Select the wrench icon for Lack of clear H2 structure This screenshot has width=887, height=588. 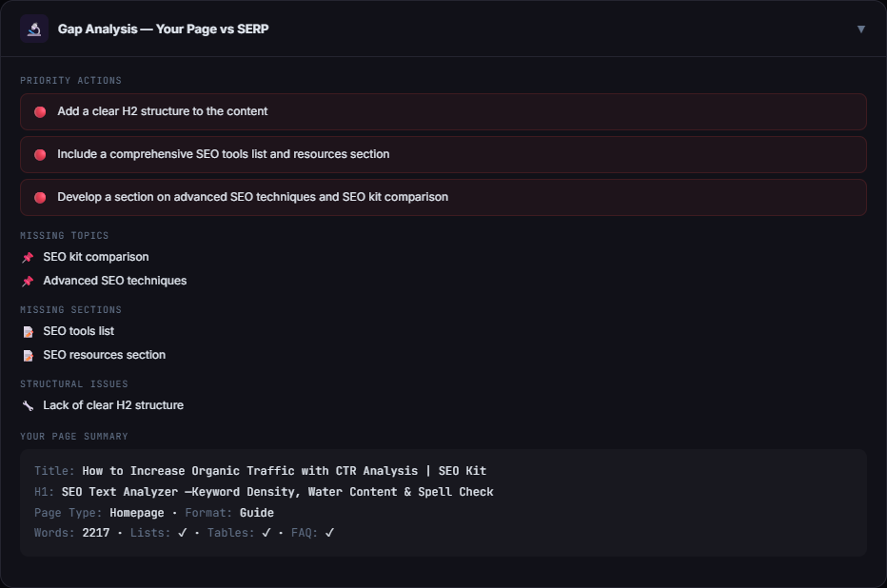coord(27,404)
